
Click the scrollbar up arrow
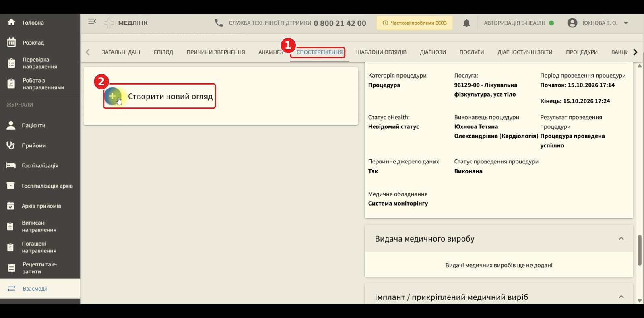pyautogui.click(x=640, y=66)
